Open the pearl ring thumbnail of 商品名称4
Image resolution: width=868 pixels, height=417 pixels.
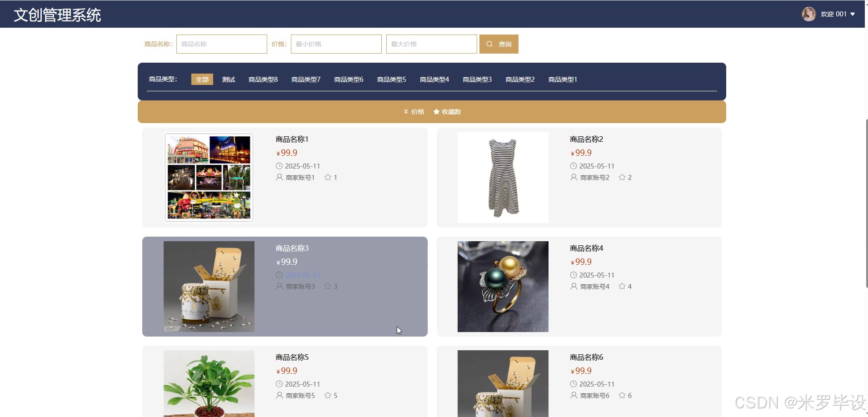pos(503,287)
